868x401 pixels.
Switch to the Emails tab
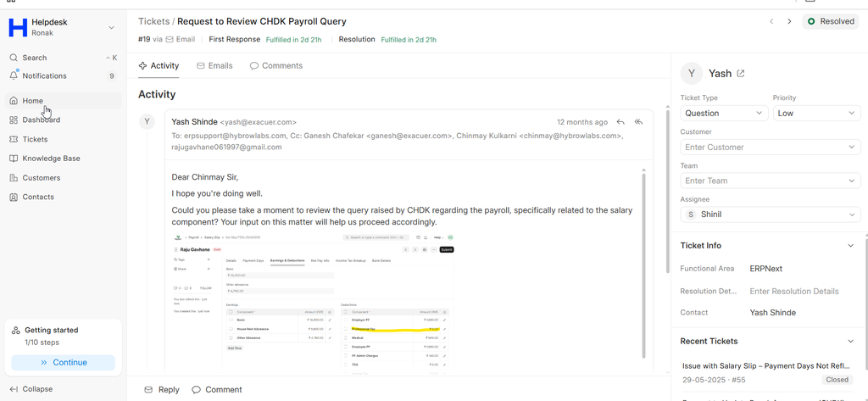pyautogui.click(x=214, y=66)
